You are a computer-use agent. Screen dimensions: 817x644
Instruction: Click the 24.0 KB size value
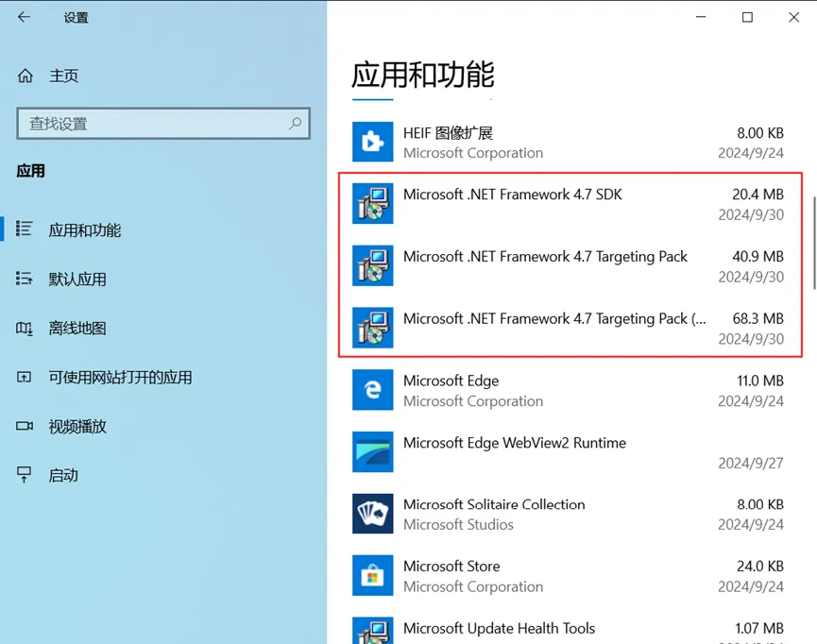[759, 567]
